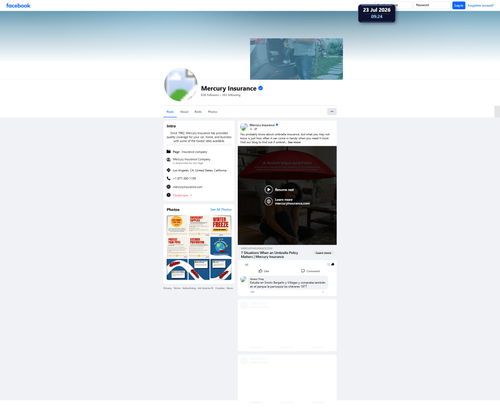Open the Photos tab
500x411 pixels.
pos(212,112)
